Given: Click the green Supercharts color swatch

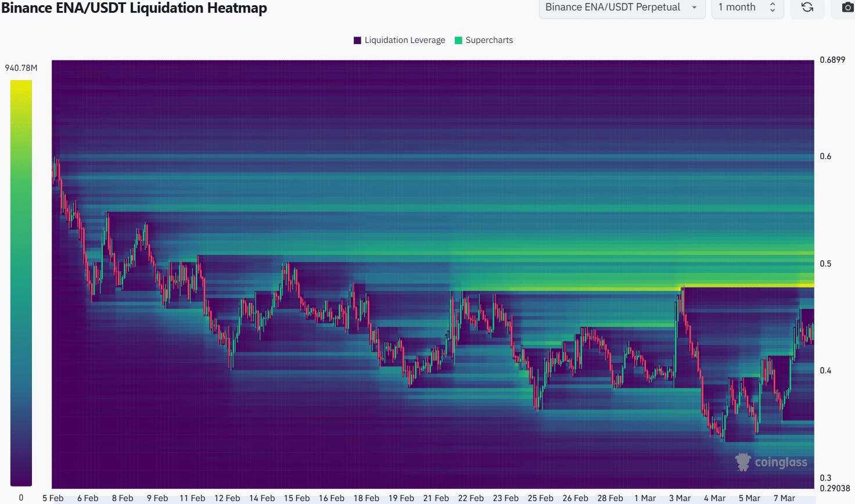Looking at the screenshot, I should [x=458, y=40].
